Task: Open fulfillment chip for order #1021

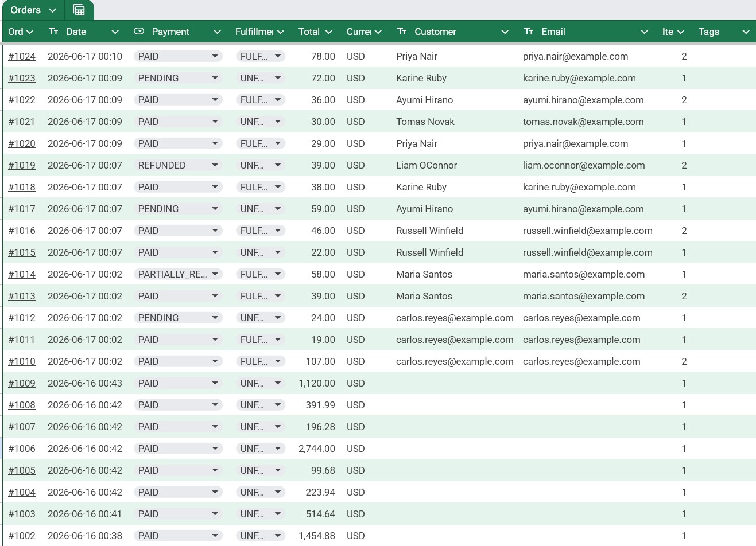Action: coord(261,122)
